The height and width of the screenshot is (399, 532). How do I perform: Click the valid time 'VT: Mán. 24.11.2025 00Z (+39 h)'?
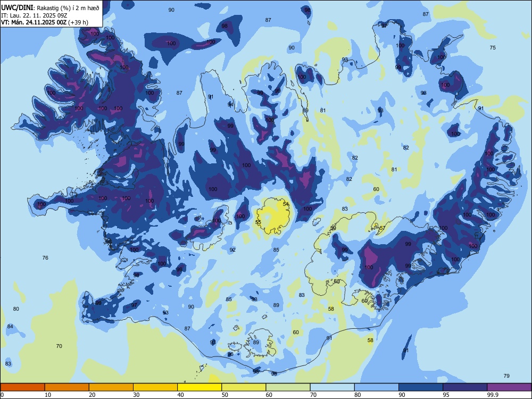[x=45, y=22]
